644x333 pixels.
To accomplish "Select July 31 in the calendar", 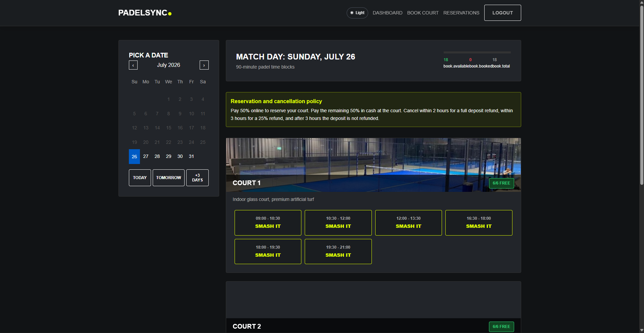I will (x=191, y=157).
